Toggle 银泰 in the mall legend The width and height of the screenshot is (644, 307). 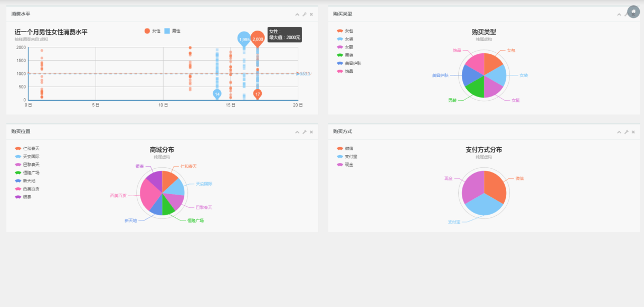coord(23,197)
